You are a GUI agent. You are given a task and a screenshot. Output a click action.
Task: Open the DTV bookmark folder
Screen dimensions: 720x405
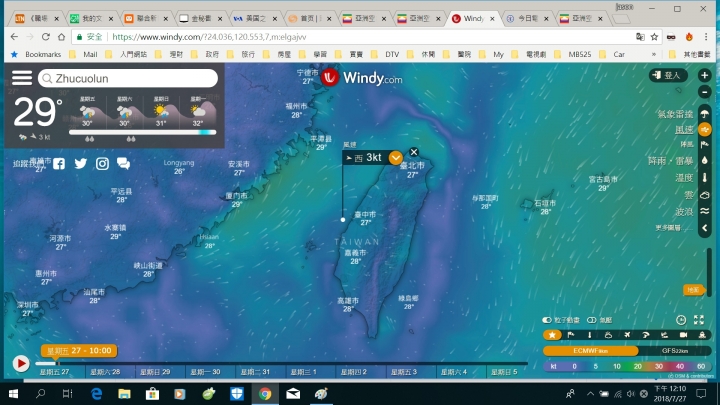click(386, 54)
